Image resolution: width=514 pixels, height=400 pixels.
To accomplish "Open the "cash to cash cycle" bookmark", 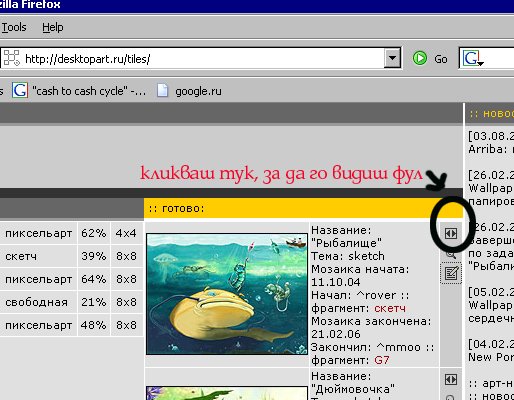I will [79, 91].
